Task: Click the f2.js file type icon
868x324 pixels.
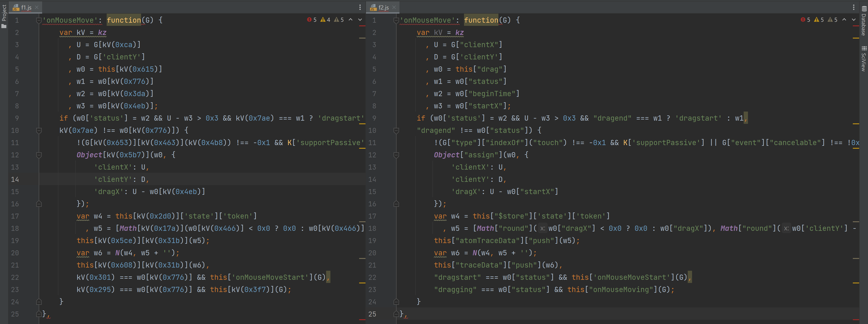Action: 373,7
